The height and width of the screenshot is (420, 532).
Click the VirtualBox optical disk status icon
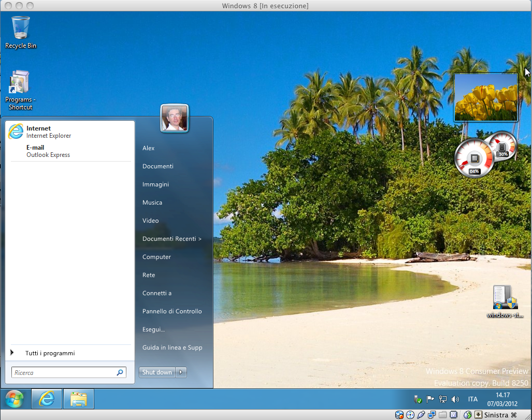click(410, 415)
